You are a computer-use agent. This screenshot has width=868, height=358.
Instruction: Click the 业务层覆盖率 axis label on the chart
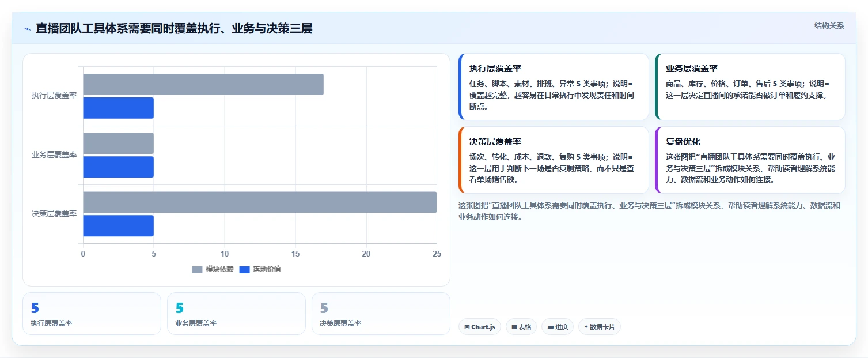[x=54, y=154]
